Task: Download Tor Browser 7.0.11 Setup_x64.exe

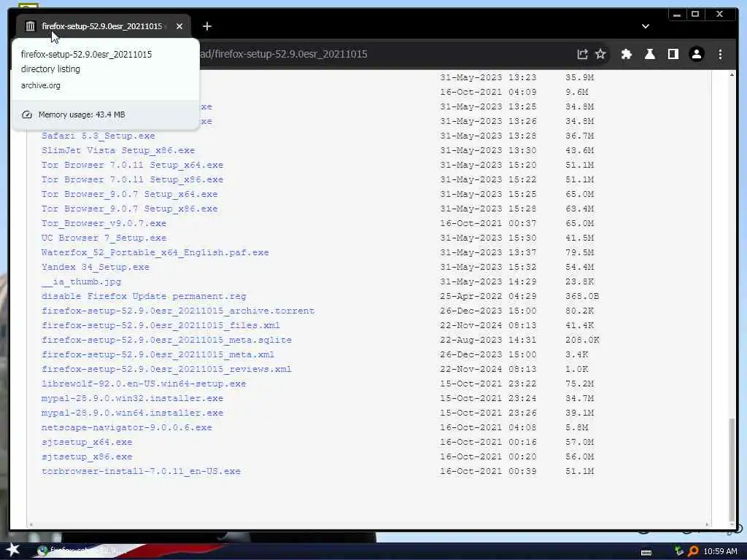Action: tap(133, 166)
